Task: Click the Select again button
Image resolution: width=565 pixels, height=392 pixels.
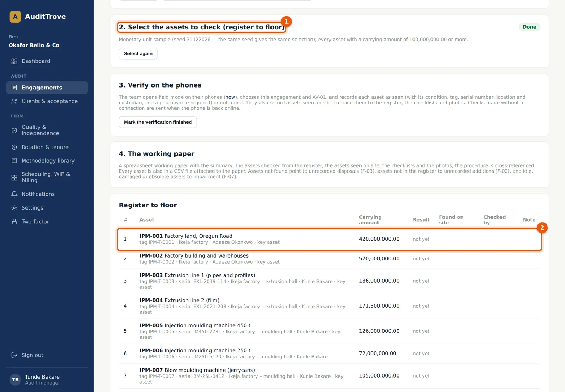Action: [x=138, y=54]
